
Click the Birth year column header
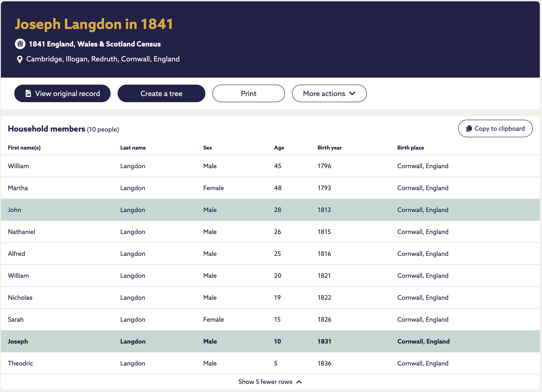tap(330, 148)
